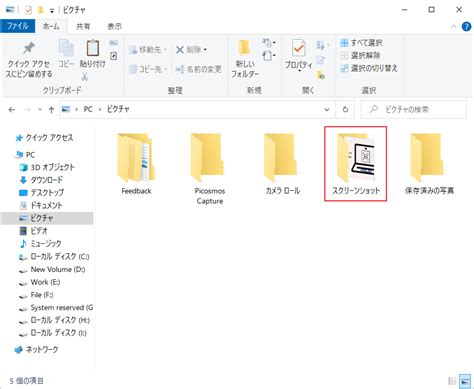Click the ピクチャの検索 search field
The width and height of the screenshot is (474, 389).
click(x=414, y=109)
